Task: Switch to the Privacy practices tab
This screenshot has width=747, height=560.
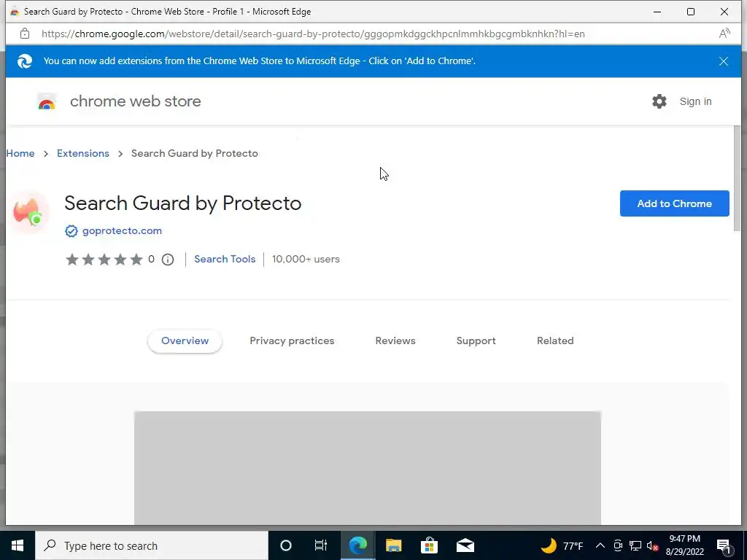Action: click(292, 341)
